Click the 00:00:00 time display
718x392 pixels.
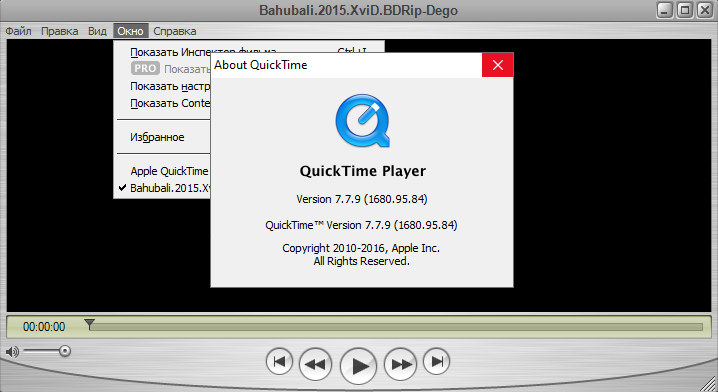pos(44,327)
